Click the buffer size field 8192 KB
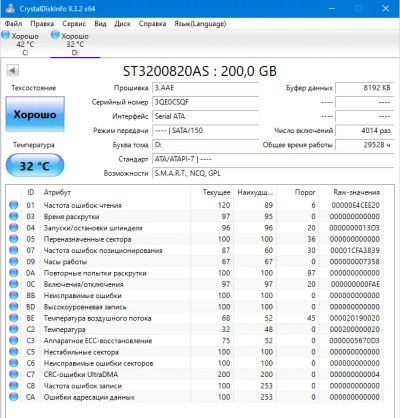 pyautogui.click(x=365, y=88)
